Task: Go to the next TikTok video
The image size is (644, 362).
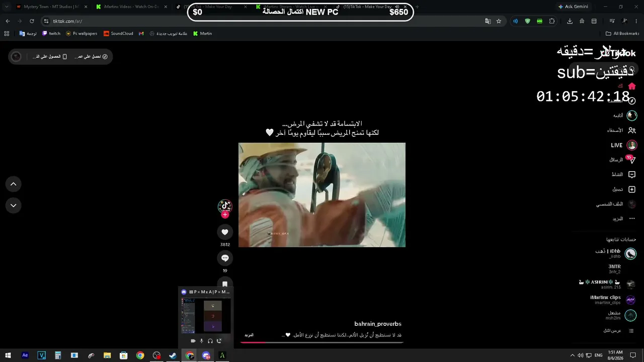Action: [14, 205]
